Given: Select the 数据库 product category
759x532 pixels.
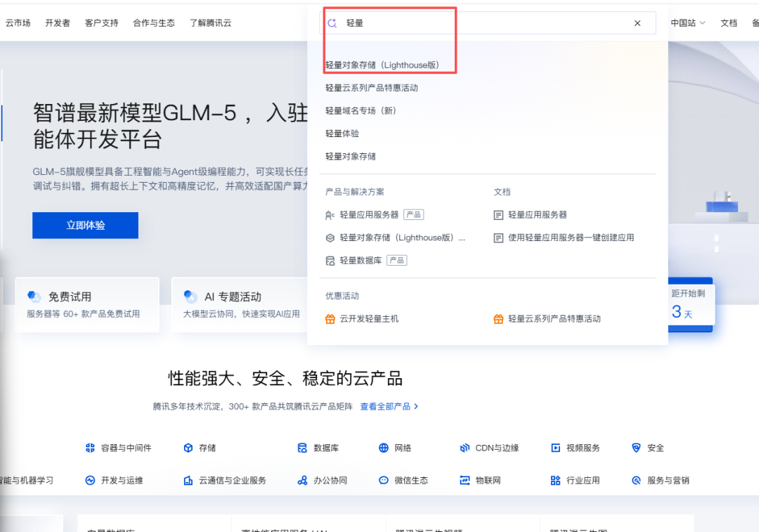Looking at the screenshot, I should (318, 448).
